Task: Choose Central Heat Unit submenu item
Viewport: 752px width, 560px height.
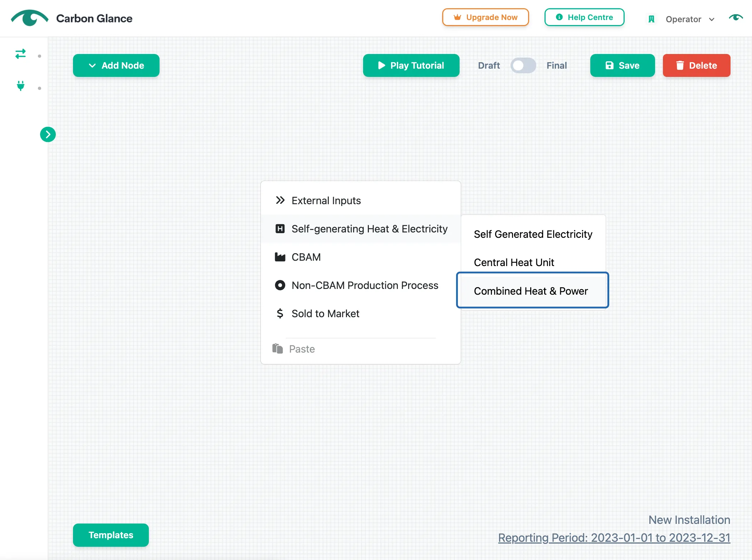Action: point(533,262)
